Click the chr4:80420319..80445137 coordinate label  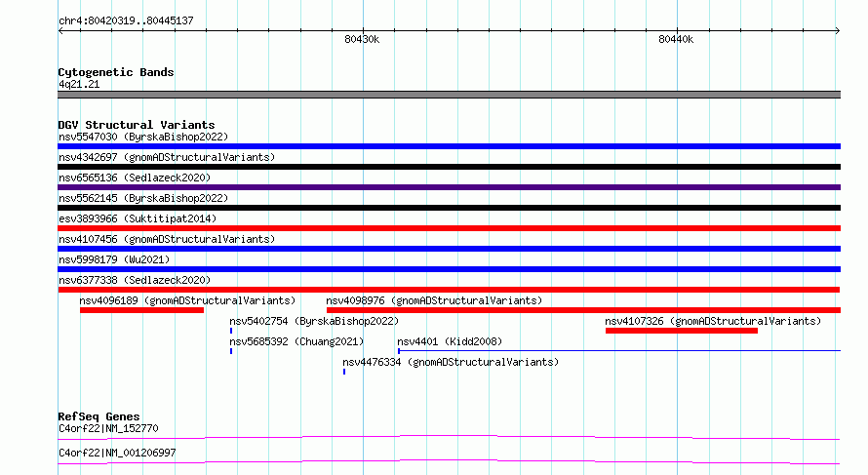126,21
